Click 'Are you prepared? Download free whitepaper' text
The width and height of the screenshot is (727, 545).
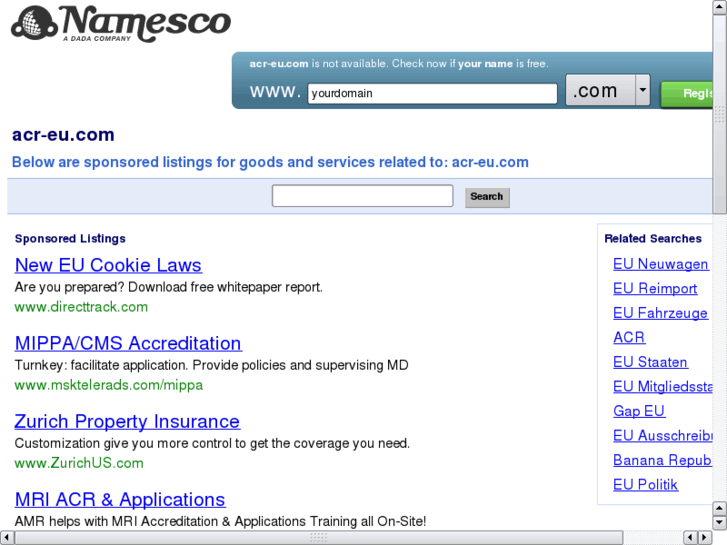pos(168,287)
